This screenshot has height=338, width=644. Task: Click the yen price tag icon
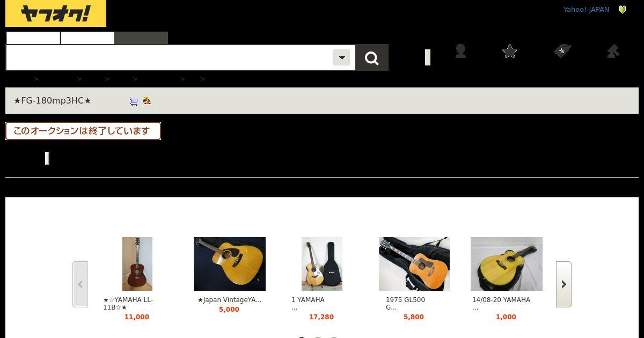pyautogui.click(x=562, y=51)
